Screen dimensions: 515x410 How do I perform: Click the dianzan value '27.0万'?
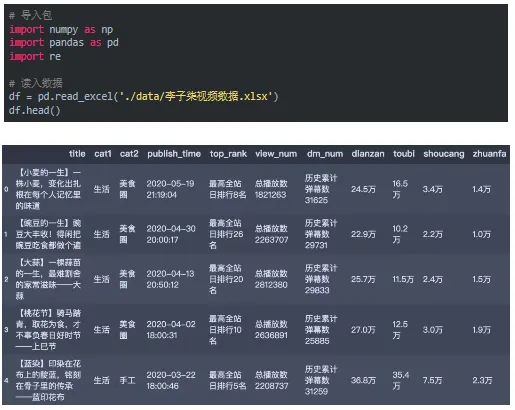point(363,330)
